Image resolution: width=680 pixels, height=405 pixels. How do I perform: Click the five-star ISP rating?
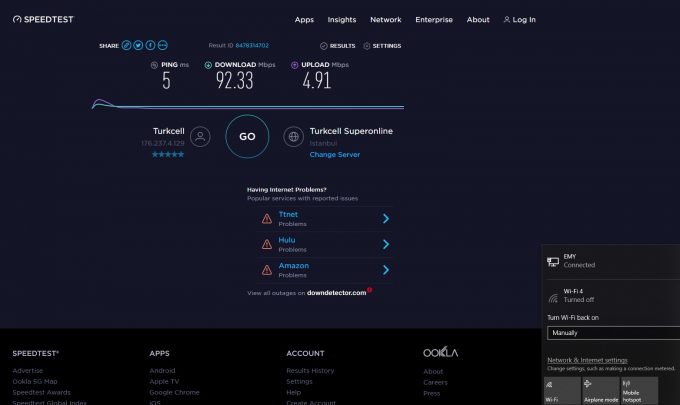168,155
